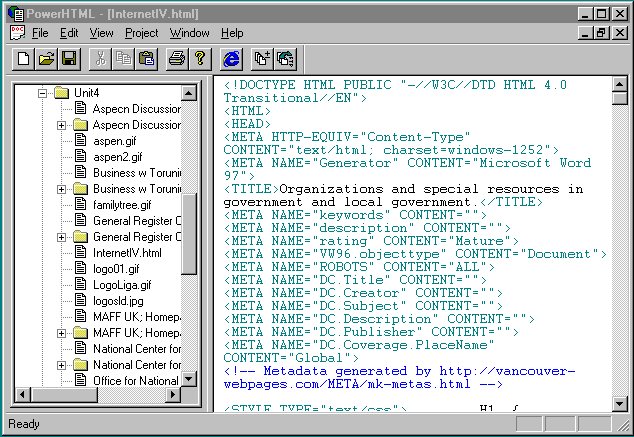Viewport: 634px width, 437px height.
Task: Select the aspen2.gif file icon
Action: tap(81, 156)
